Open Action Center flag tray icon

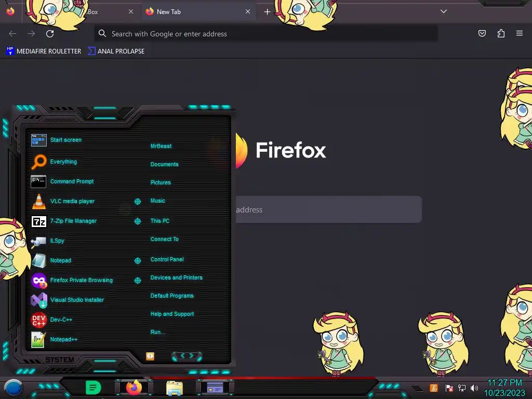[449, 388]
